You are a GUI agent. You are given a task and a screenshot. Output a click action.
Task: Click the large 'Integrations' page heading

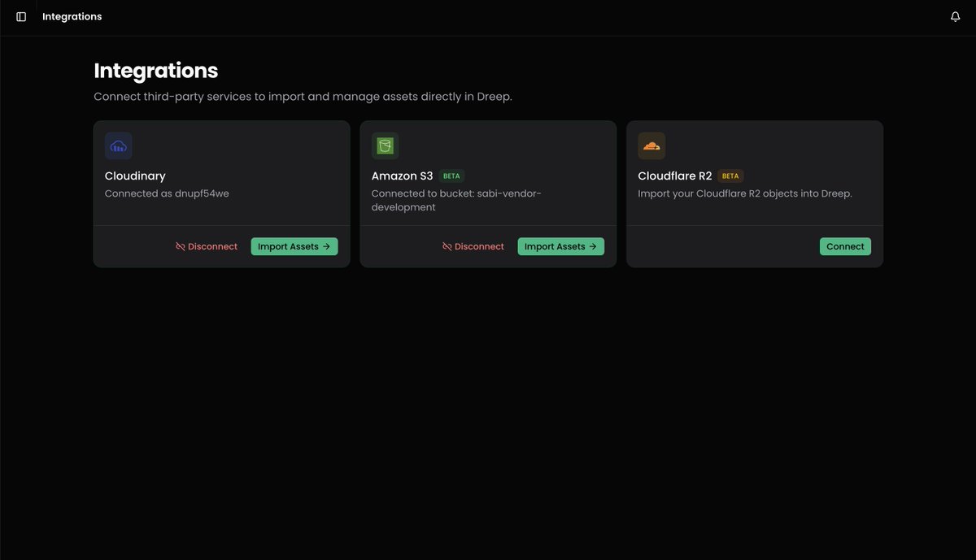[156, 71]
